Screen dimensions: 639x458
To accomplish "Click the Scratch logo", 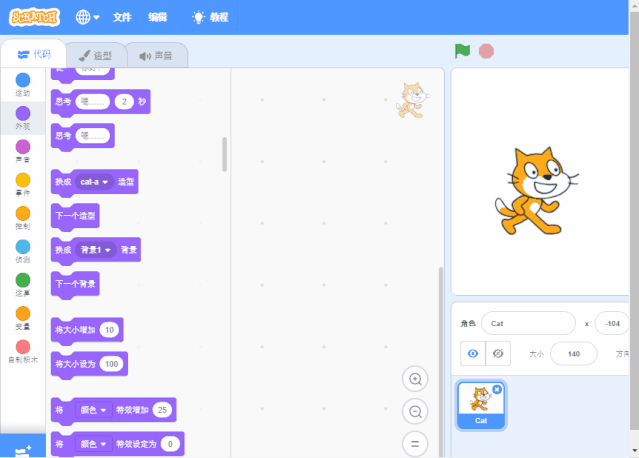I will pos(35,17).
